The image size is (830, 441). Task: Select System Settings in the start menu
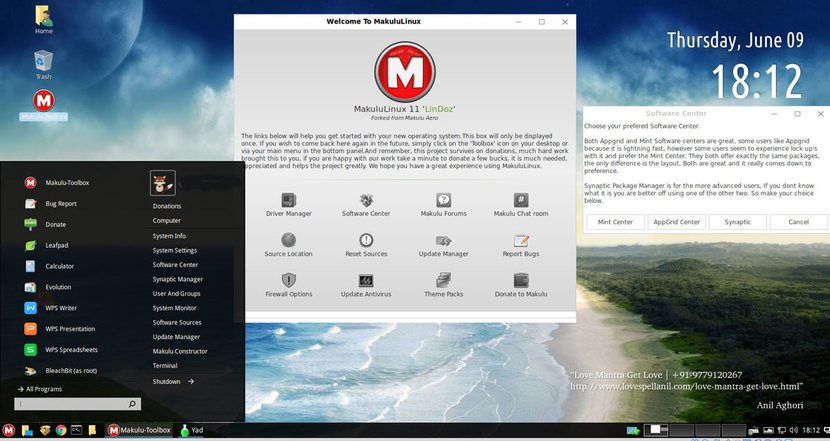point(174,250)
